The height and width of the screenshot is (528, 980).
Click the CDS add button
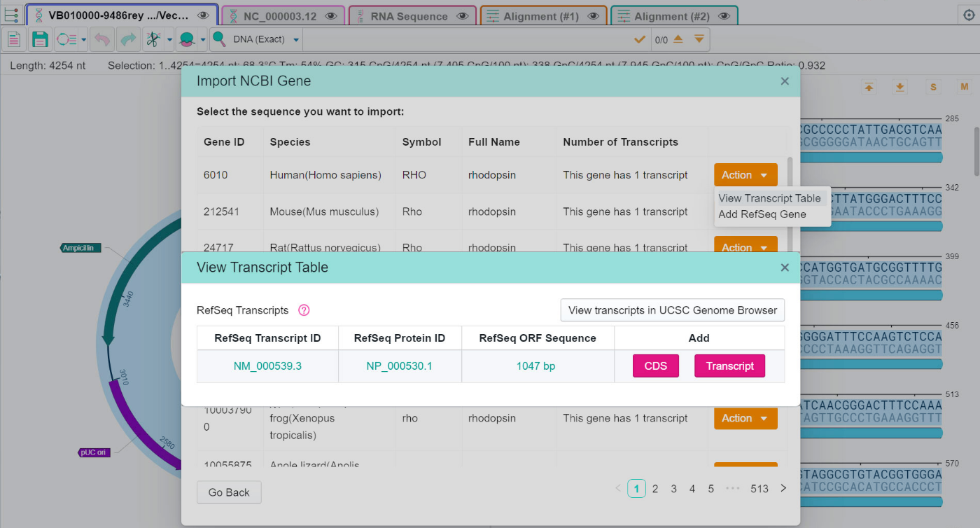coord(656,366)
